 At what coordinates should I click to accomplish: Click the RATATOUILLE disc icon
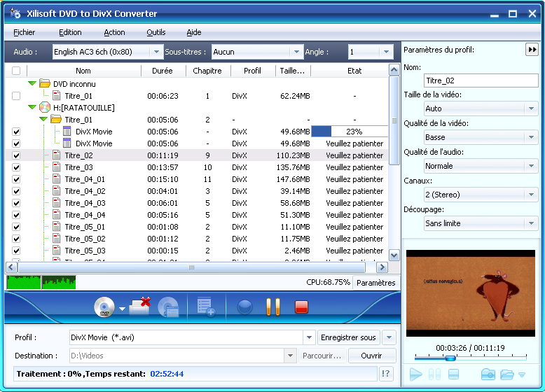coord(45,107)
